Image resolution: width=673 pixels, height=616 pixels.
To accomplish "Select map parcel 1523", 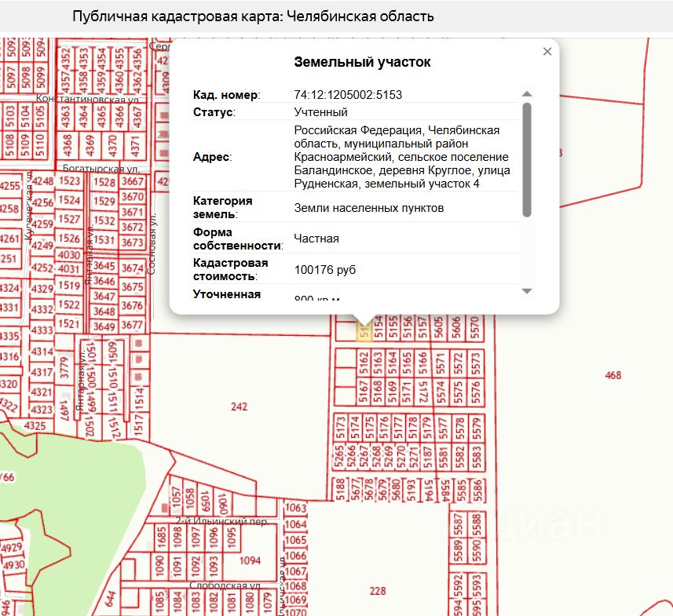I will pos(70,180).
